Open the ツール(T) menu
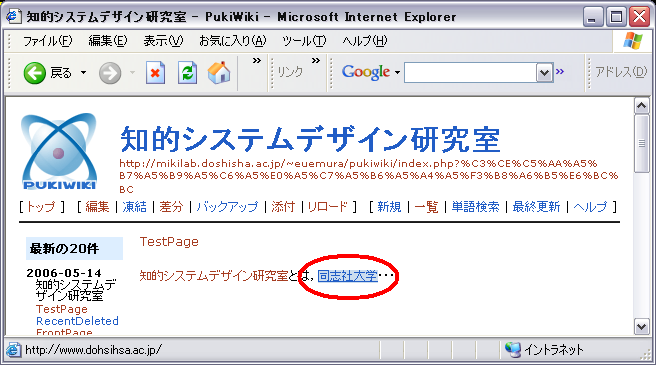The width and height of the screenshot is (656, 366). coord(304,41)
